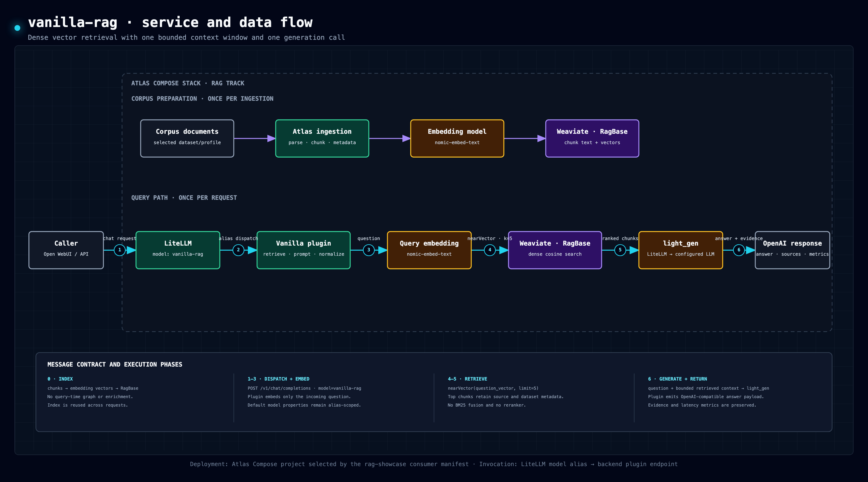This screenshot has width=868, height=482.
Task: Click the 'chat request' edge label
Action: [120, 239]
